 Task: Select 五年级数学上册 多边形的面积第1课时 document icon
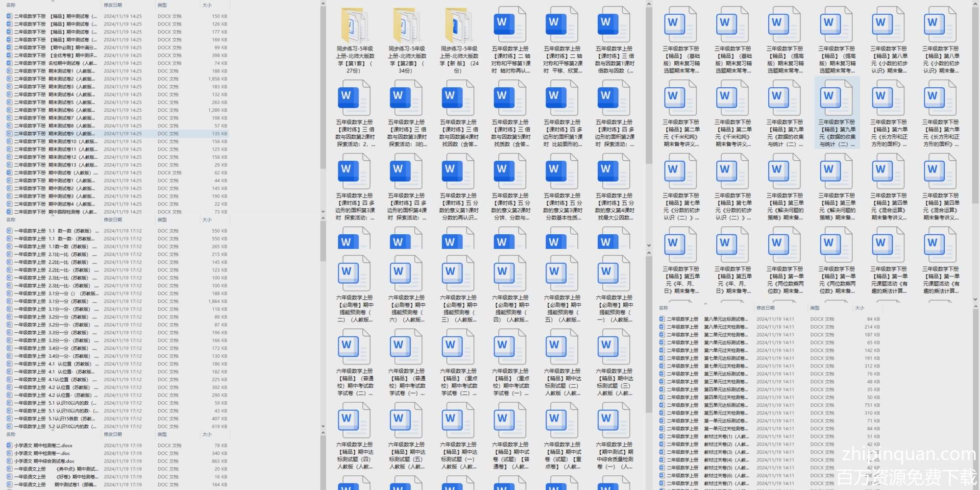pyautogui.click(x=563, y=98)
